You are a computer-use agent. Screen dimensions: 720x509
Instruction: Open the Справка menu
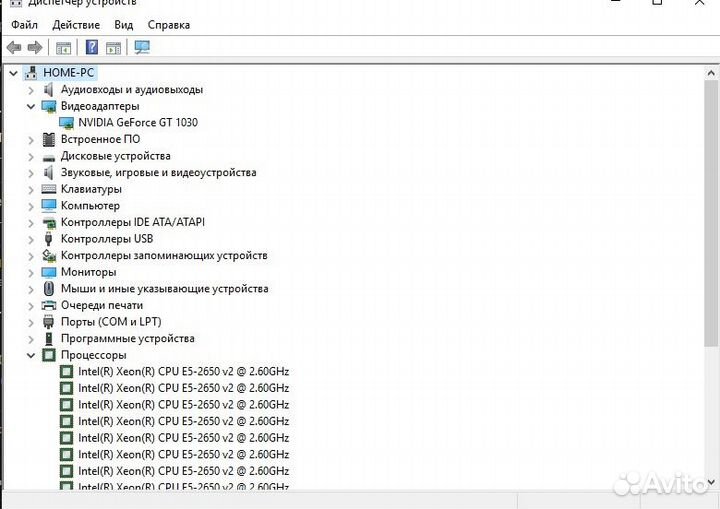(x=168, y=24)
